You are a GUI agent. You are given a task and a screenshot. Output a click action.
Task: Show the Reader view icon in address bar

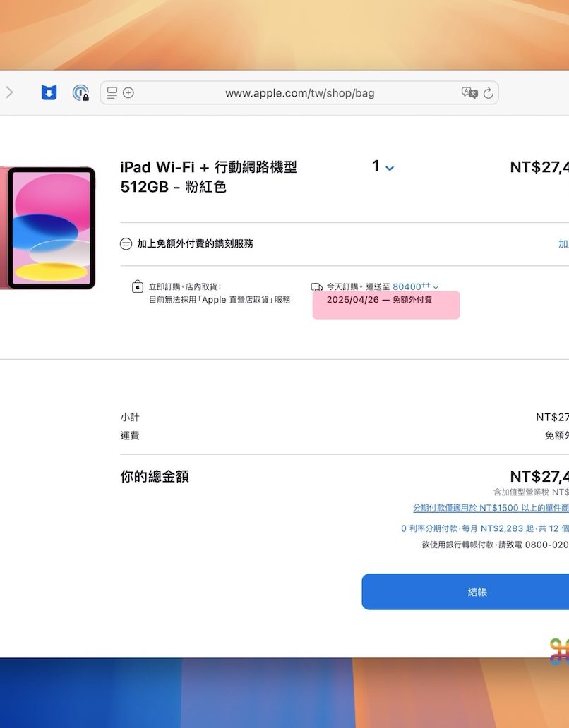[112, 93]
